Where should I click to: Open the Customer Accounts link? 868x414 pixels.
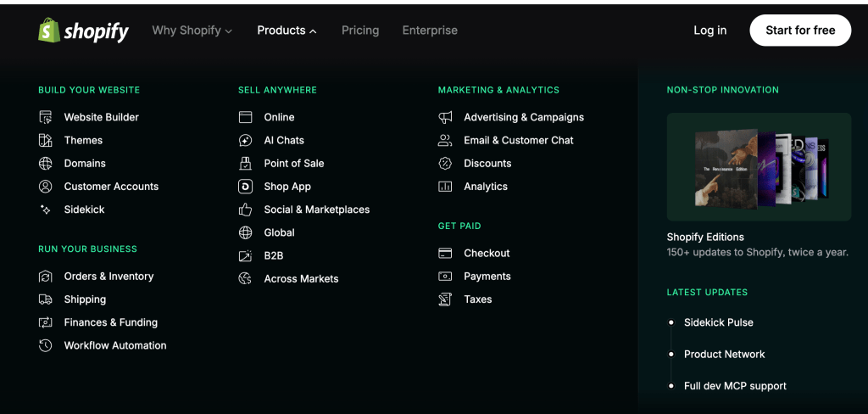(x=111, y=187)
